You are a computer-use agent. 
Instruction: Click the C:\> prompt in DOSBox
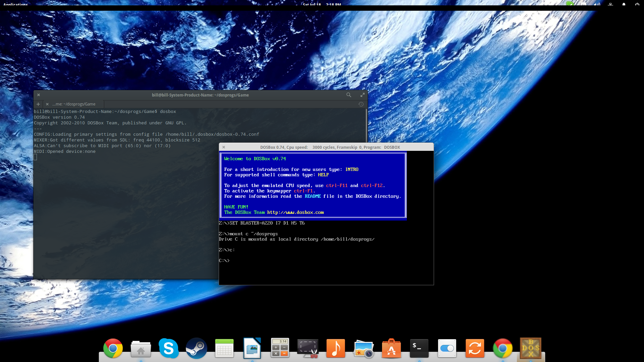pos(224,260)
